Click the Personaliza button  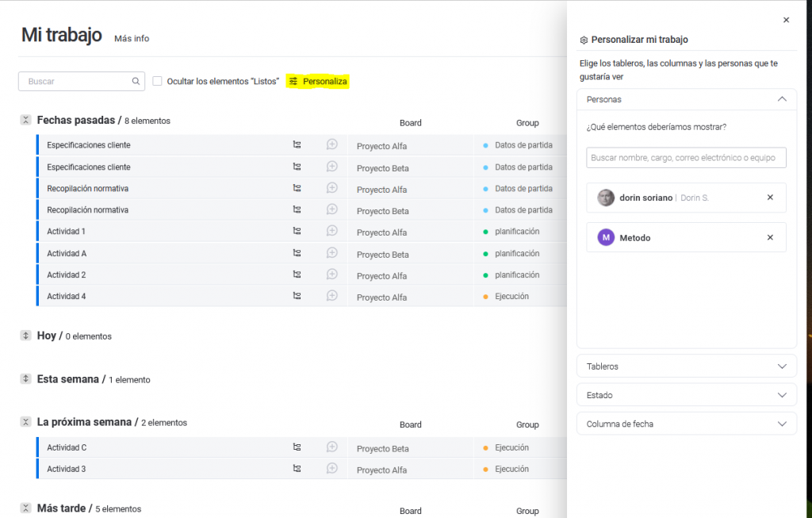pos(318,81)
